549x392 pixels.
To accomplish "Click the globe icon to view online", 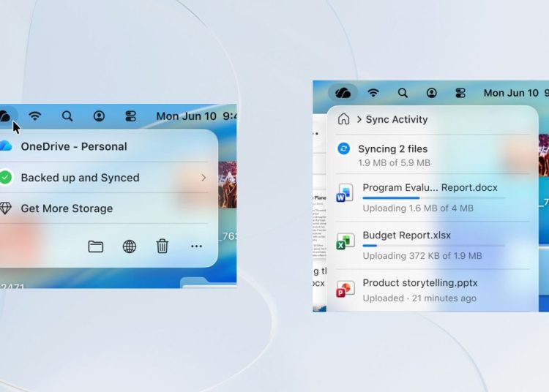I will 130,246.
